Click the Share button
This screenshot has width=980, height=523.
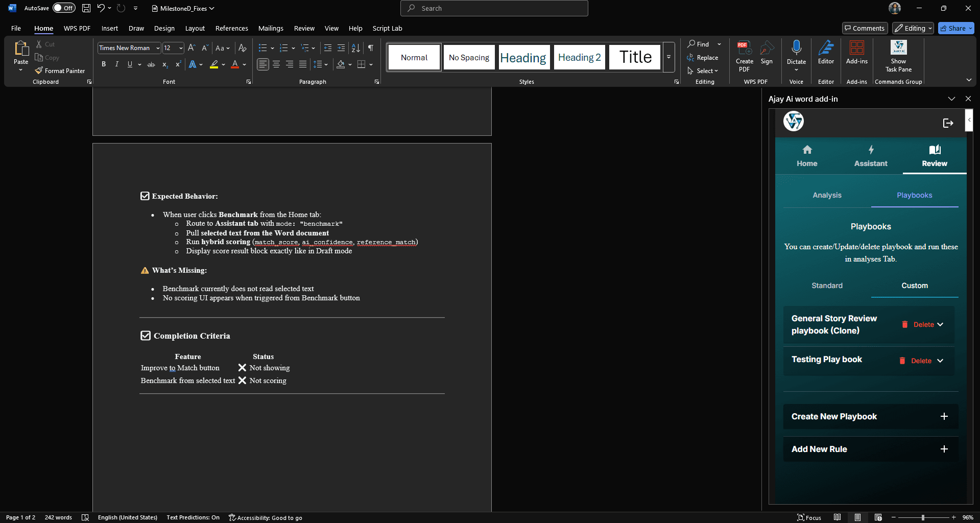pyautogui.click(x=955, y=28)
